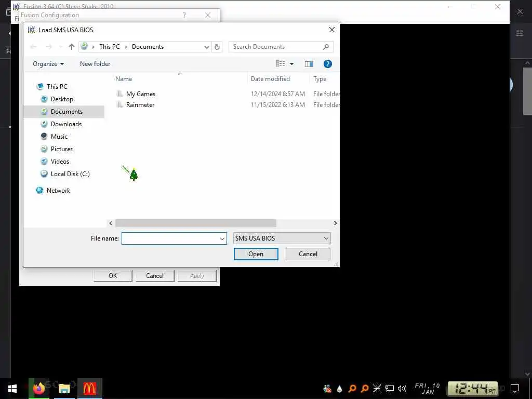
Task: Create a New folder
Action: (95, 64)
